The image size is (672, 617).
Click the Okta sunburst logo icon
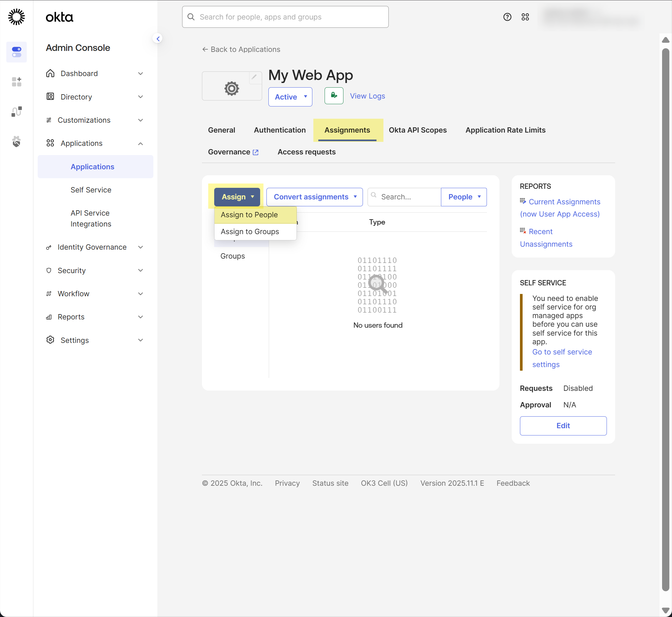[16, 17]
